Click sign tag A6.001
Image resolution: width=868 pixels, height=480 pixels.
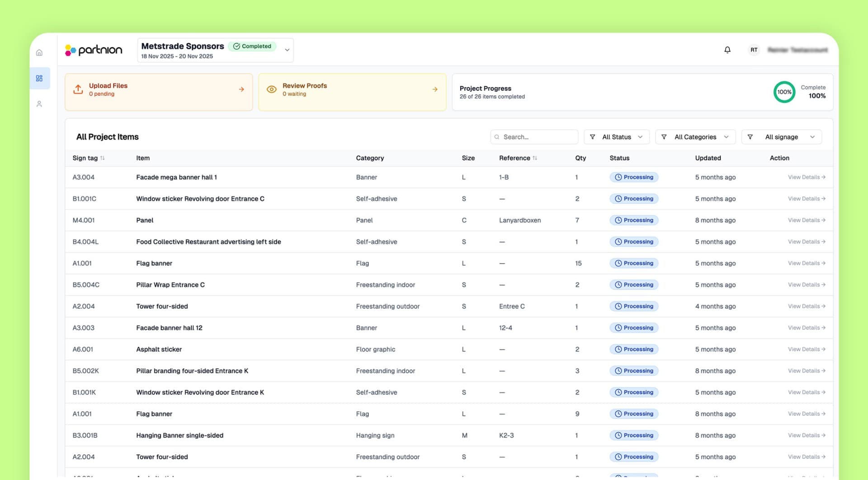(83, 349)
